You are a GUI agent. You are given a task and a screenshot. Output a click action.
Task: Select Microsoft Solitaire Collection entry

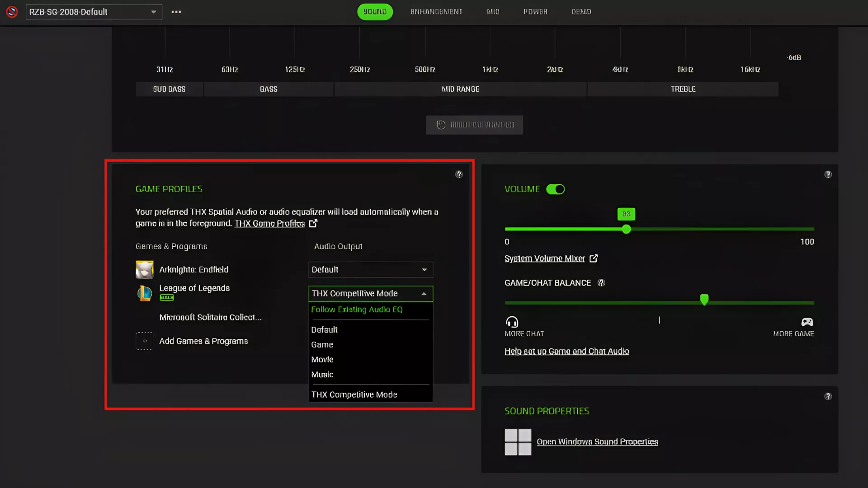coord(210,318)
